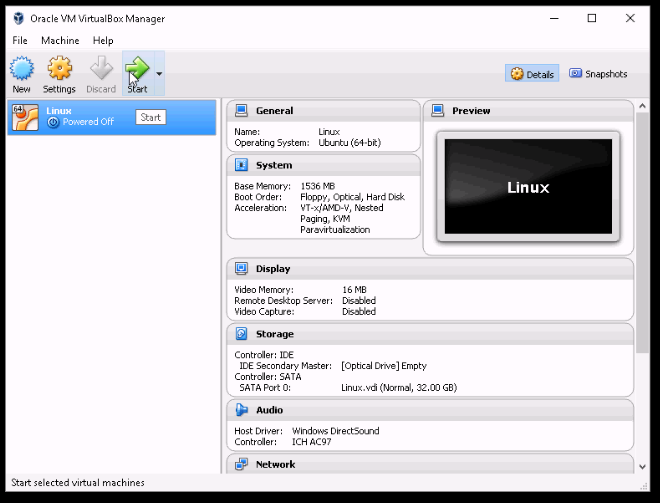Open the System section header link
This screenshot has width=660, height=503.
tap(274, 165)
